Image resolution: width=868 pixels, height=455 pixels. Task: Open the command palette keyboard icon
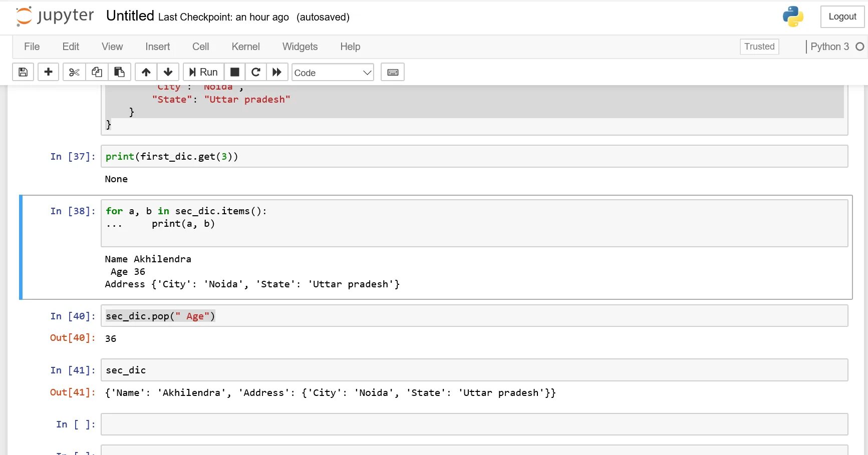point(393,72)
